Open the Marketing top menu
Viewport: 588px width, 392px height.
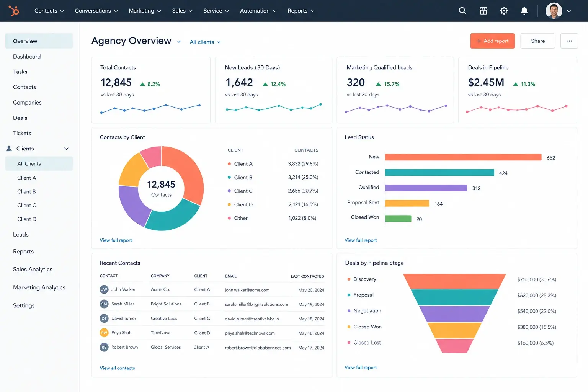[145, 11]
